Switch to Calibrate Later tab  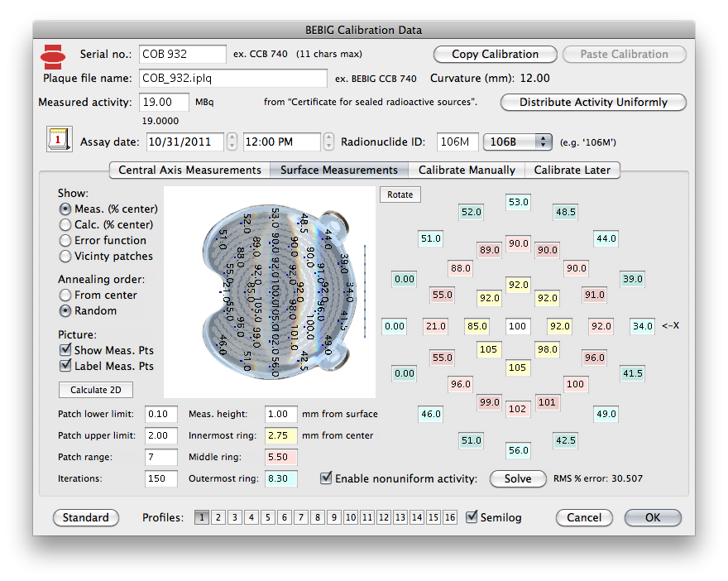(x=572, y=170)
